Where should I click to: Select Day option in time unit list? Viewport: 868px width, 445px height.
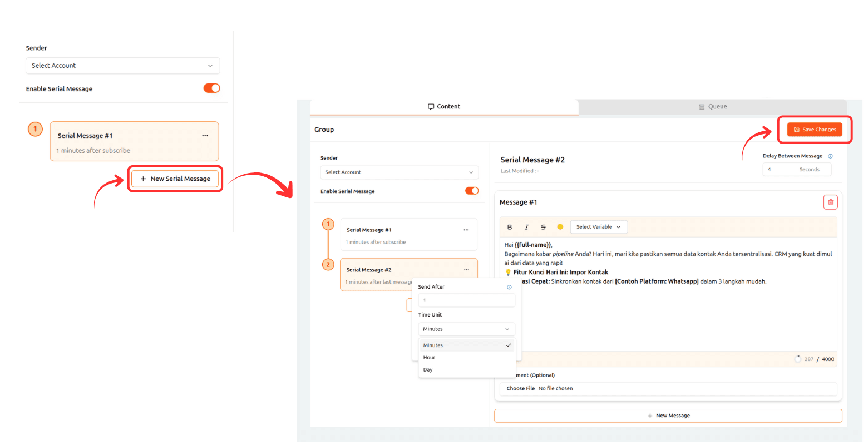[428, 370]
